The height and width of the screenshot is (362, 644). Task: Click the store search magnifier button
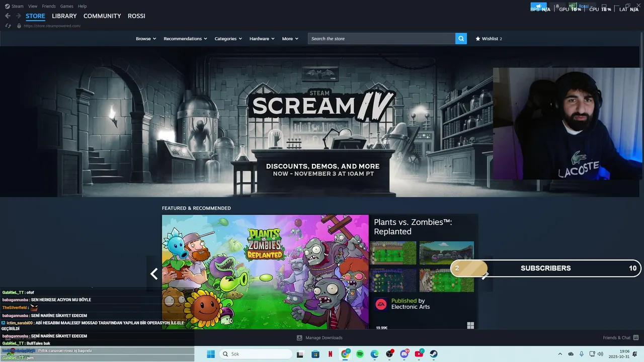(x=461, y=39)
